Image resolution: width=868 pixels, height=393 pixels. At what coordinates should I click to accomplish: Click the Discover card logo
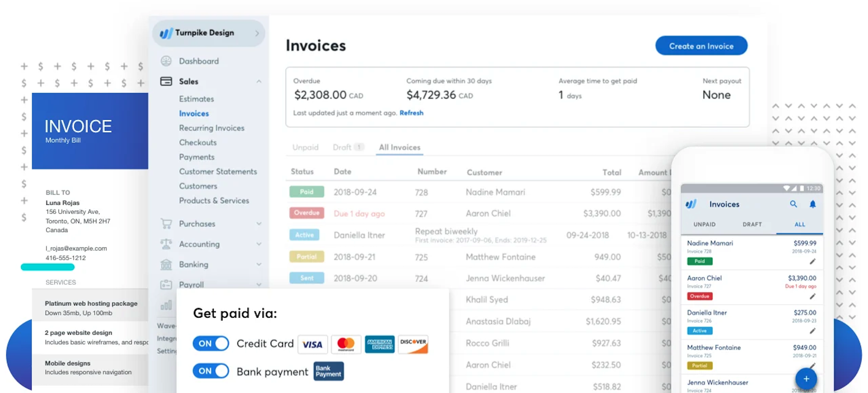click(413, 344)
